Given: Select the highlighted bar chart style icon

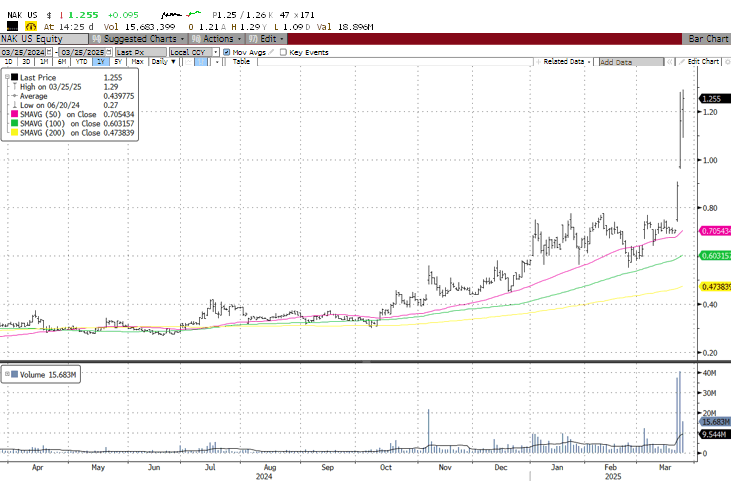Looking at the screenshot, I should click(201, 62).
